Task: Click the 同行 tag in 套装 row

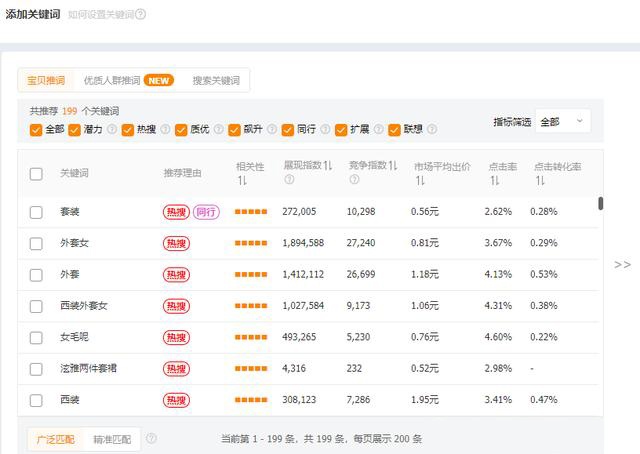Action: (x=206, y=212)
